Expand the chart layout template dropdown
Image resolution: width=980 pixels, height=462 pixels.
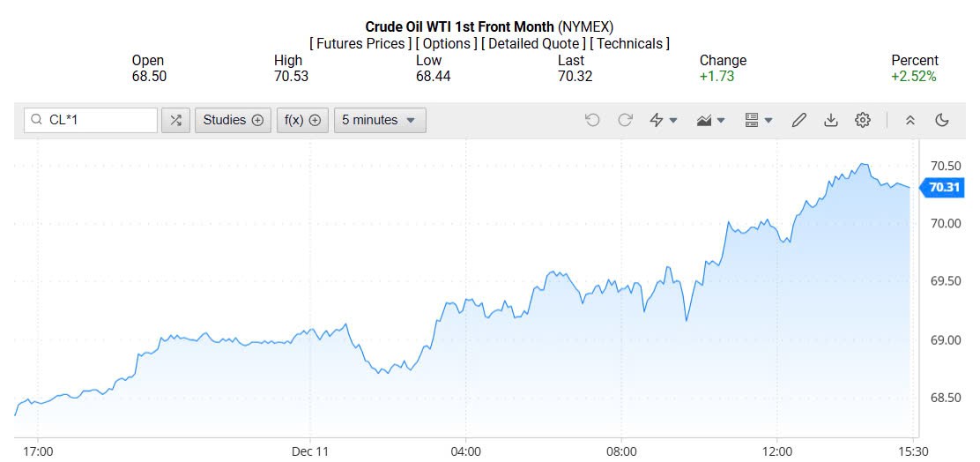(758, 120)
